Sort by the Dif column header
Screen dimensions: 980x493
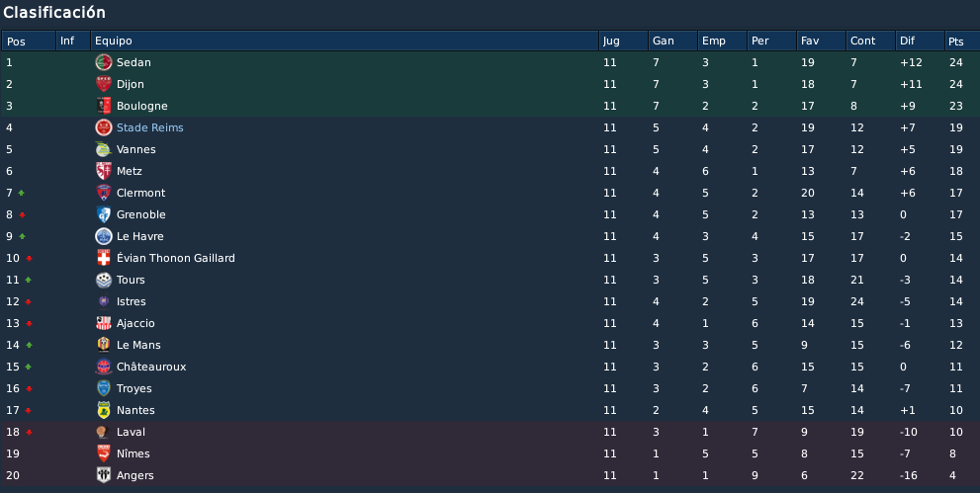pyautogui.click(x=920, y=41)
